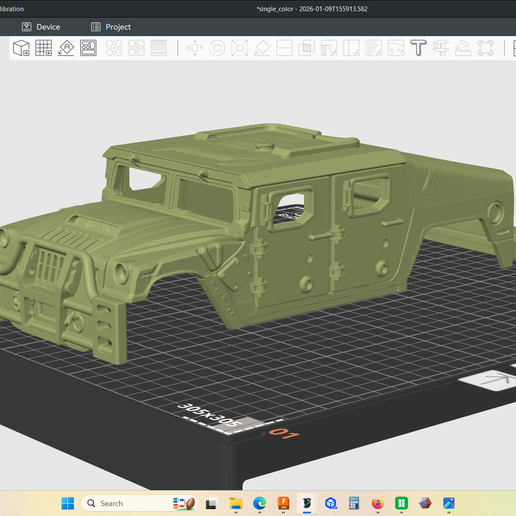
Task: Launch Microsoft Edge from the taskbar
Action: click(x=260, y=503)
